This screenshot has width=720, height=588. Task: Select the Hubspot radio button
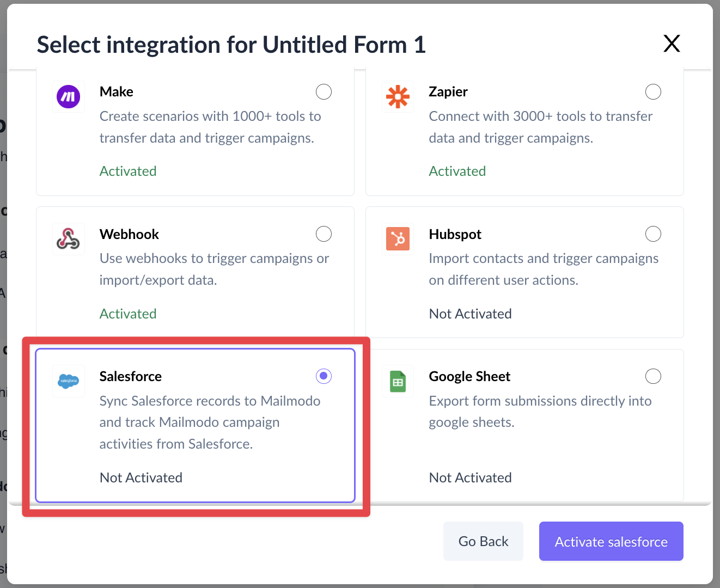click(x=654, y=234)
